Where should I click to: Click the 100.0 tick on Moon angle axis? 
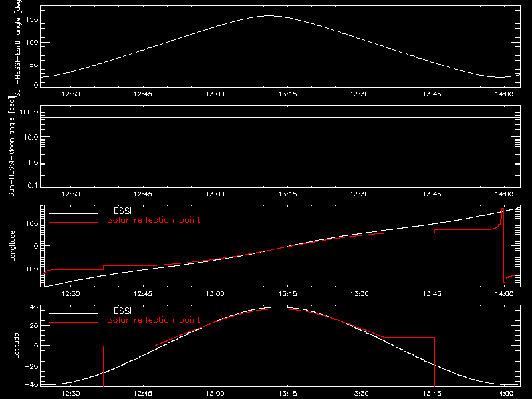pyautogui.click(x=29, y=112)
